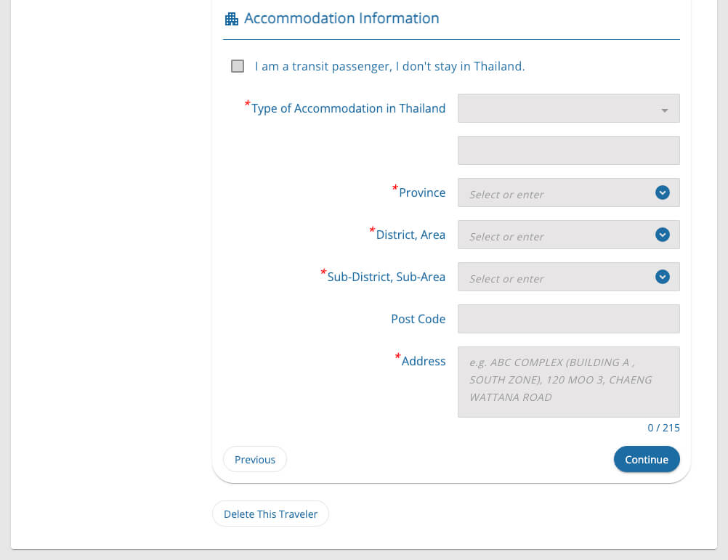Screen dimensions: 728x560
Task: Click Delete This Traveler button
Action: tap(271, 514)
